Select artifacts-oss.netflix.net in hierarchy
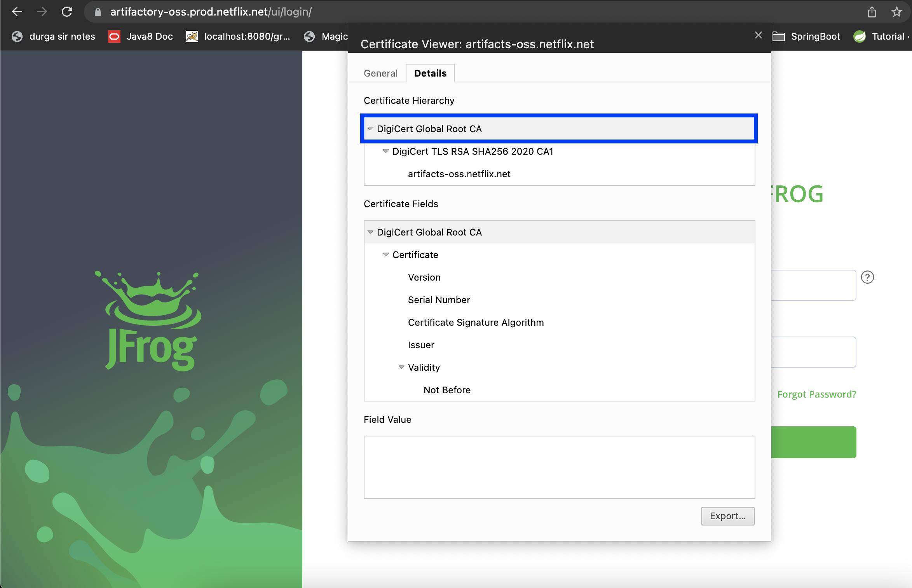 [559, 174]
